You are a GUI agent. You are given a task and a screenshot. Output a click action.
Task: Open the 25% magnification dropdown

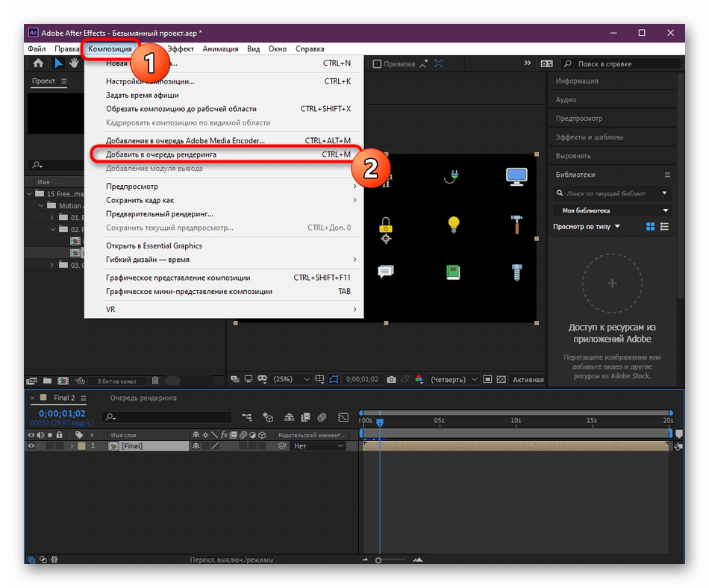click(x=291, y=379)
